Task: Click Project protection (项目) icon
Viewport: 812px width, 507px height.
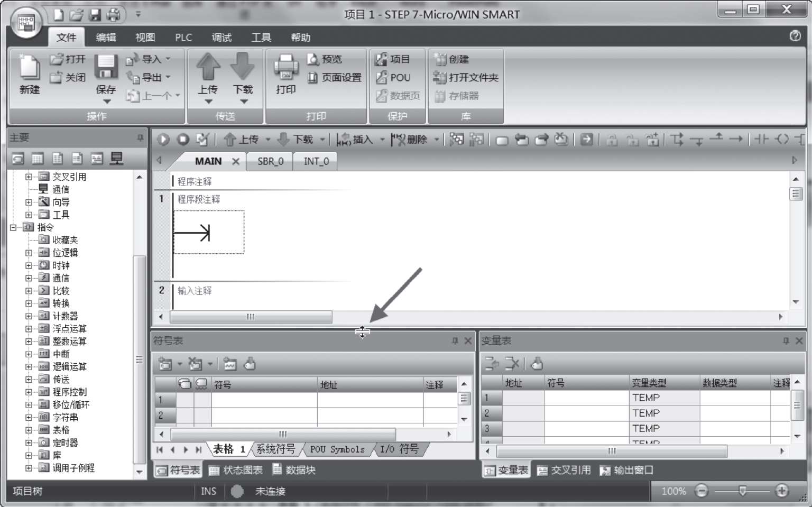Action: coord(381,59)
